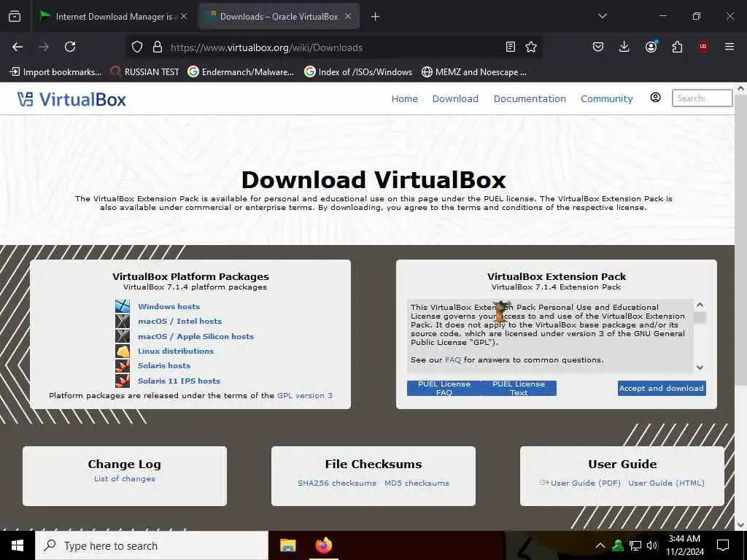Open macOS / Apple Silicon hosts link
The image size is (747, 560).
(196, 336)
